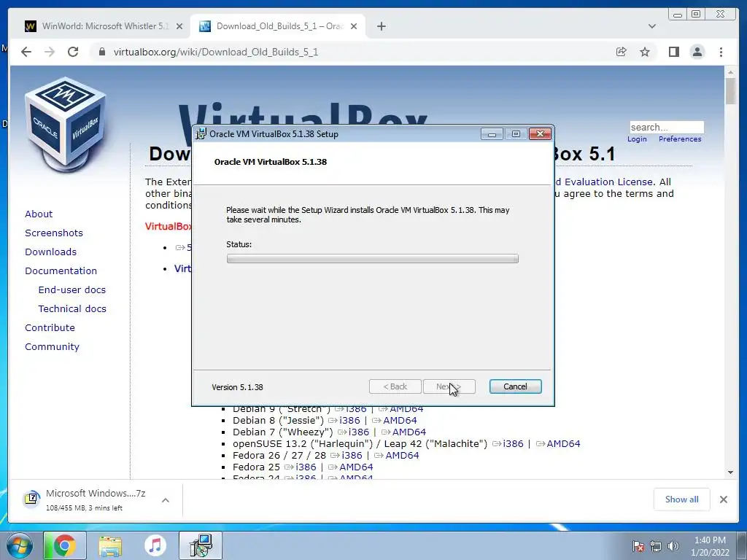Download Debian 7 Wheezy i386 build
Screen dimensions: 747x560
359,432
